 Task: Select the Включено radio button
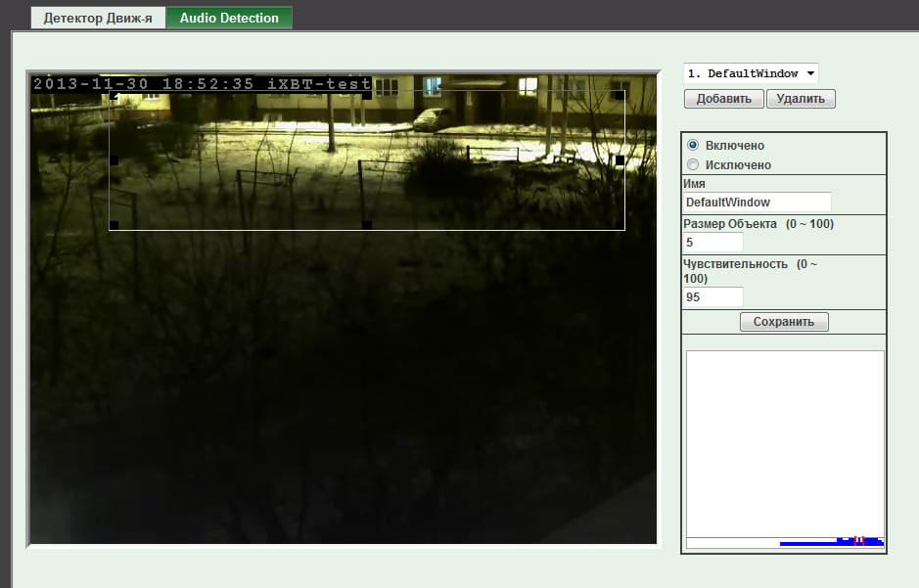tap(693, 145)
